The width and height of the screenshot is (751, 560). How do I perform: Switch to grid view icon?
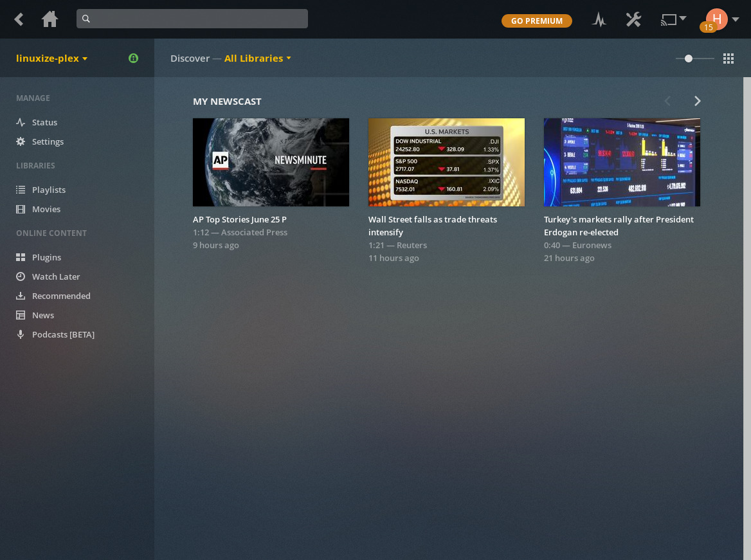tap(728, 59)
